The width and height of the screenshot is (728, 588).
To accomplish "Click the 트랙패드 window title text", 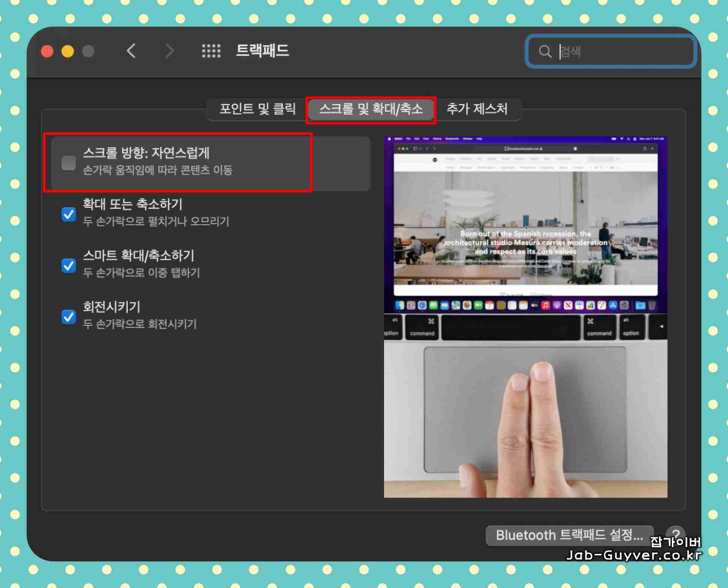I will tap(262, 51).
